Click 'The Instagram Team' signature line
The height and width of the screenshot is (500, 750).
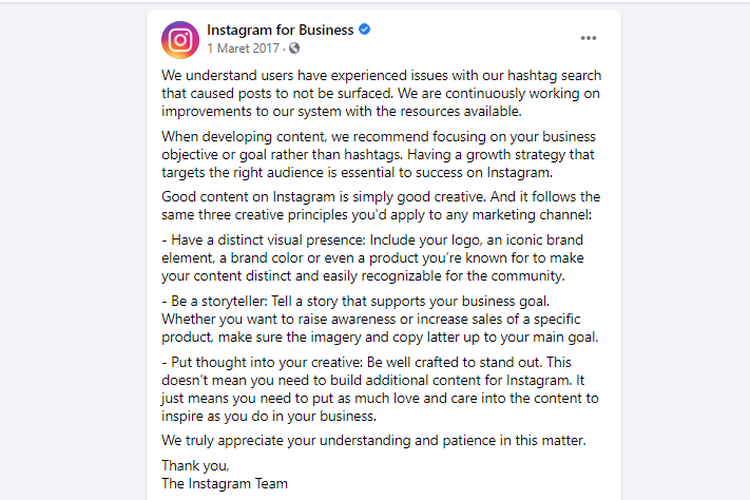(224, 483)
